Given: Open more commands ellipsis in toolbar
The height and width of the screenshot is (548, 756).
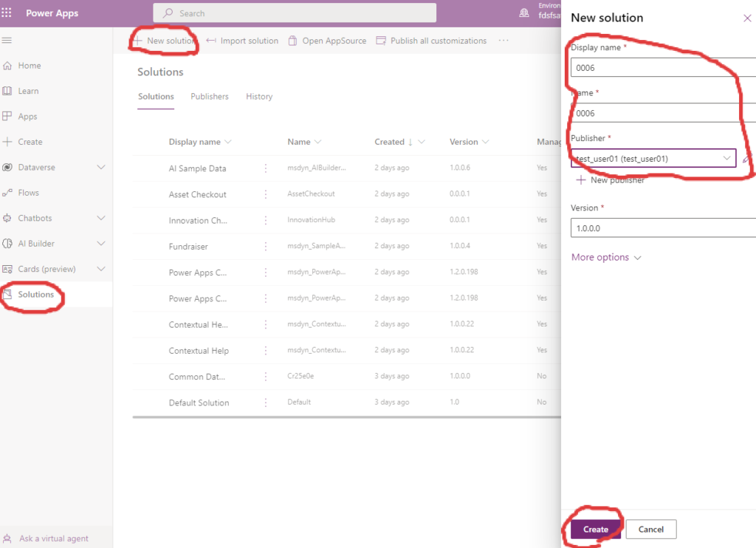Looking at the screenshot, I should 504,41.
